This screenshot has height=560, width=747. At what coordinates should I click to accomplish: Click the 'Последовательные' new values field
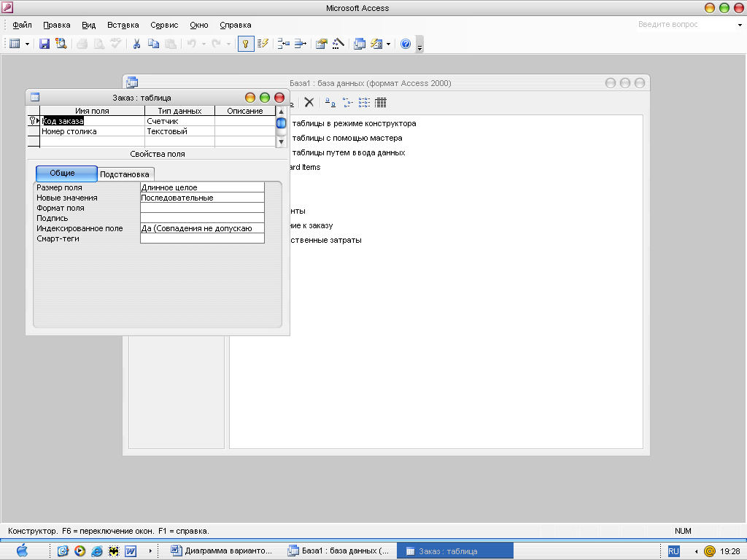coord(202,198)
